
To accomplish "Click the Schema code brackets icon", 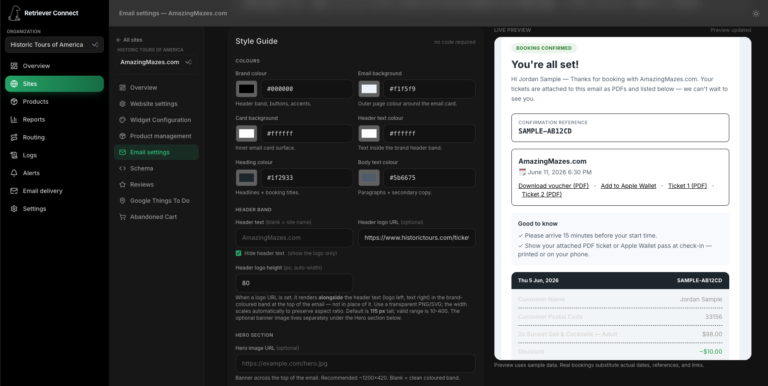I will coord(122,169).
